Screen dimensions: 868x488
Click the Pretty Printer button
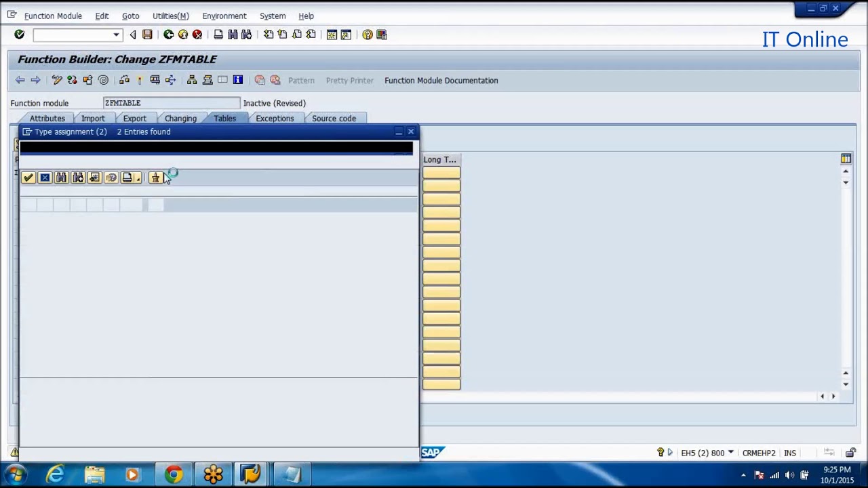pyautogui.click(x=349, y=80)
